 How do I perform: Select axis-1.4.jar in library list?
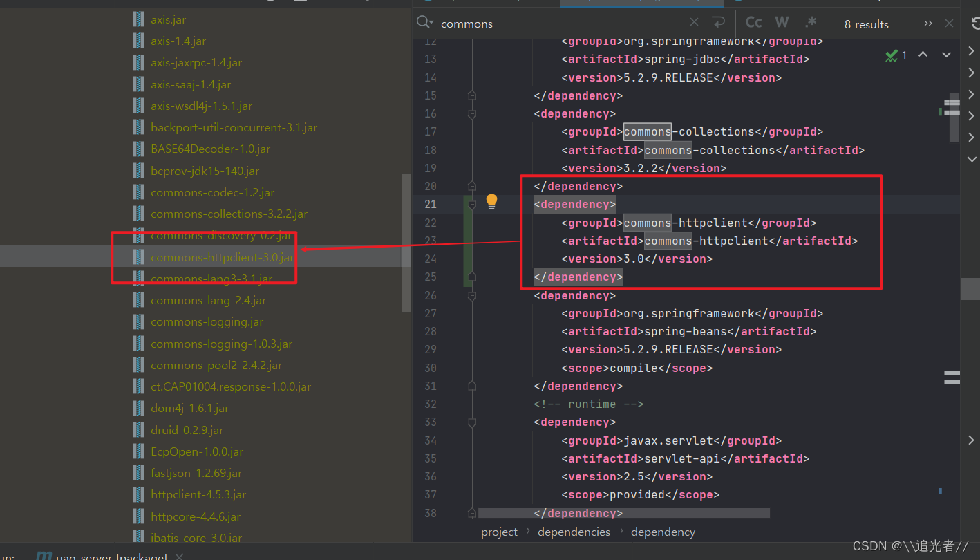tap(178, 41)
